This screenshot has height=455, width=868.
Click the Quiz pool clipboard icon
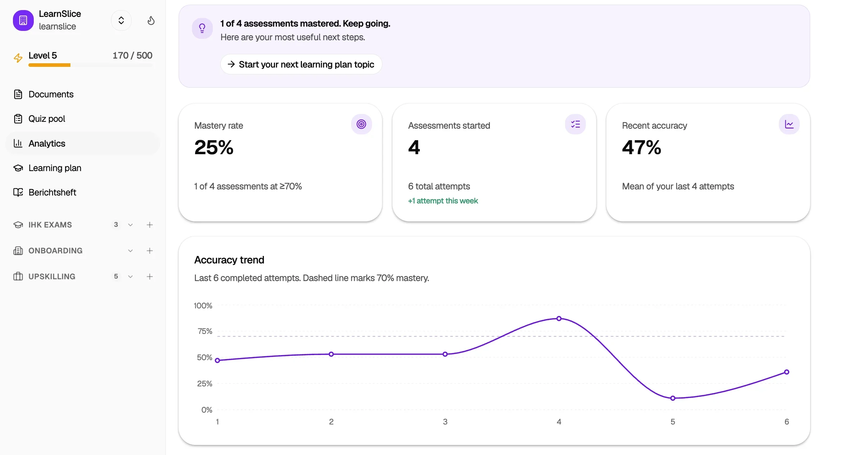18,119
